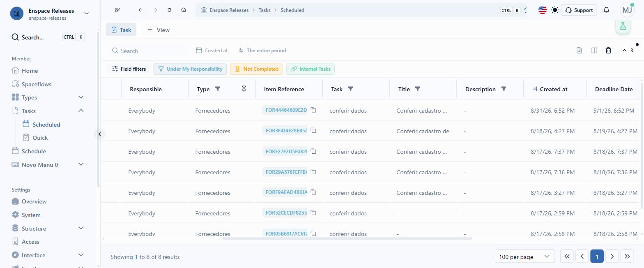Click the pin icon in the Type column
The image size is (644, 268).
[x=244, y=89]
